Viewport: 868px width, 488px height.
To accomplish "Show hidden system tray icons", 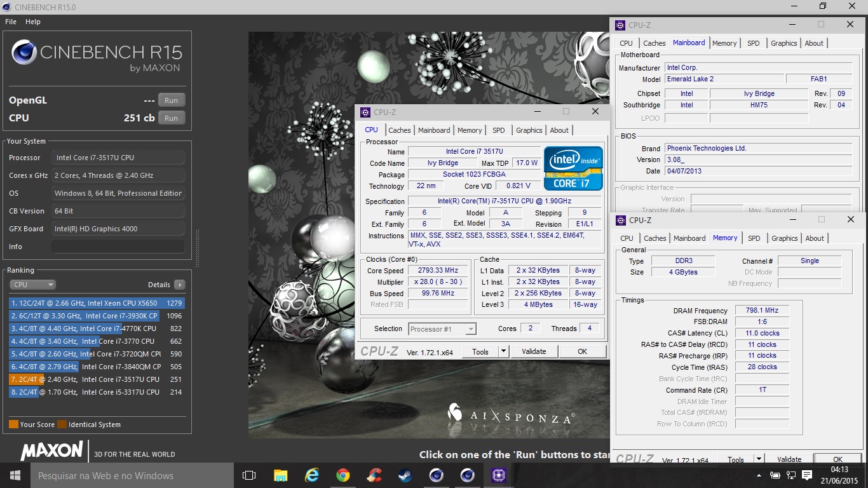I will (x=759, y=475).
